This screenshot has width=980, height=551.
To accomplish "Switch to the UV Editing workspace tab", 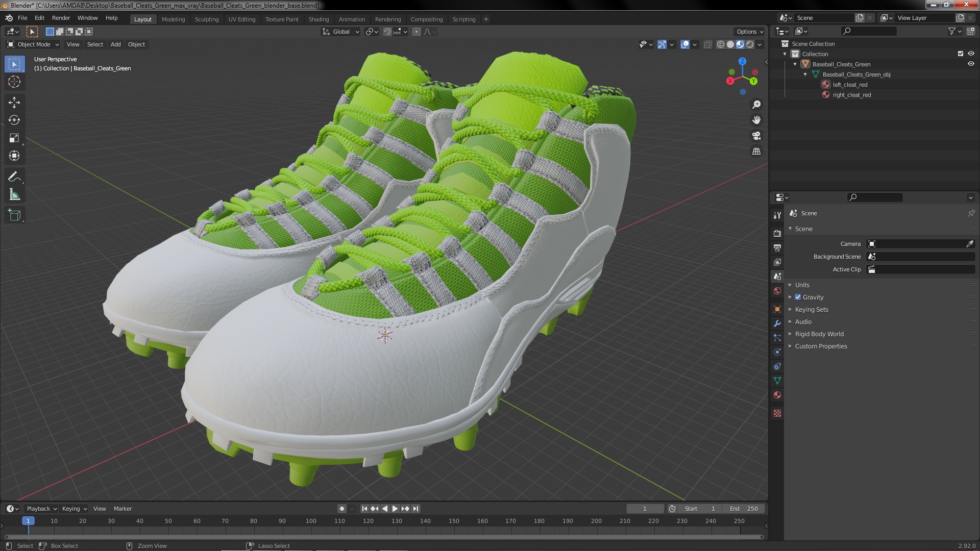I will coord(242,19).
